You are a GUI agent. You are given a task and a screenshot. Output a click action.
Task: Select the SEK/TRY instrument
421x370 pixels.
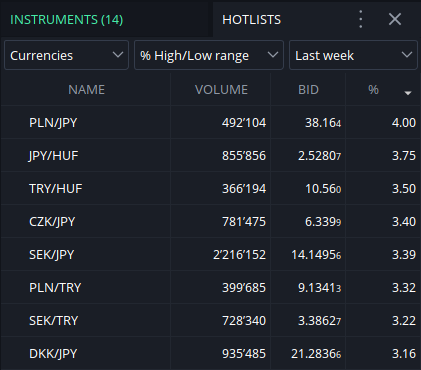click(54, 321)
